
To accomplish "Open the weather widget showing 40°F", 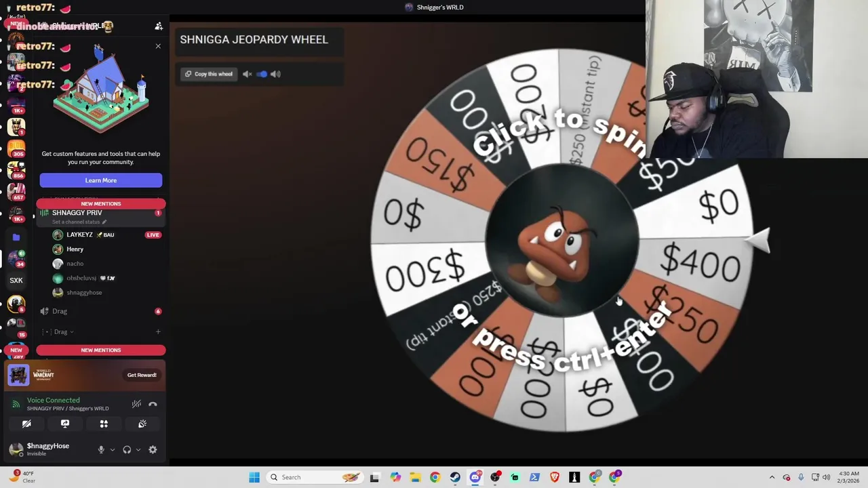I will (22, 477).
